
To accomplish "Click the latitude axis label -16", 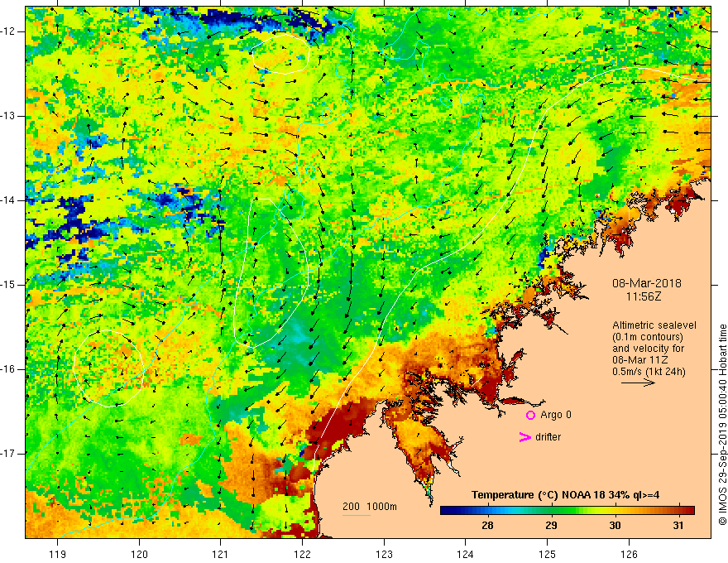I will (9, 369).
